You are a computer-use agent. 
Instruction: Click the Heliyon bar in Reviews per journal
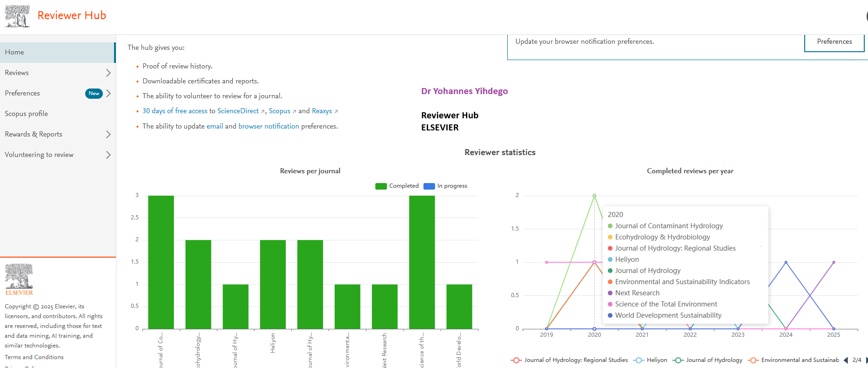point(273,284)
